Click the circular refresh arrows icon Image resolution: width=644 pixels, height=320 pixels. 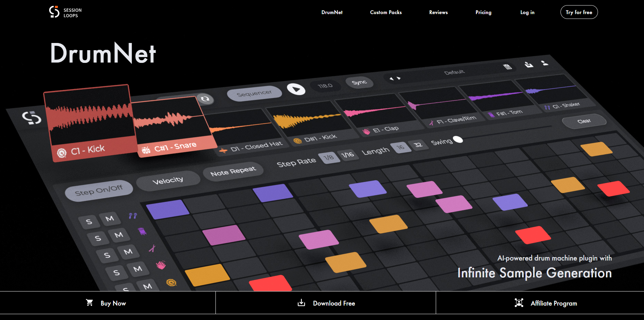(x=205, y=99)
